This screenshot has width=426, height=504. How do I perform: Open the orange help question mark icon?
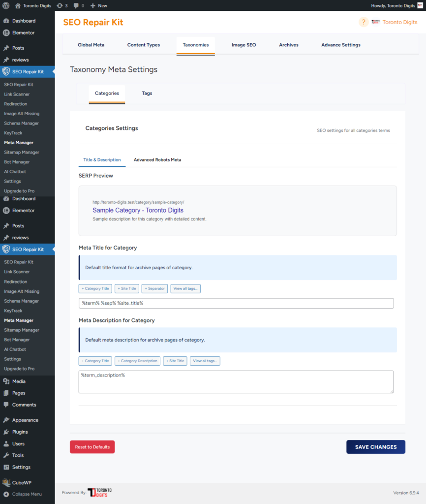(x=363, y=22)
